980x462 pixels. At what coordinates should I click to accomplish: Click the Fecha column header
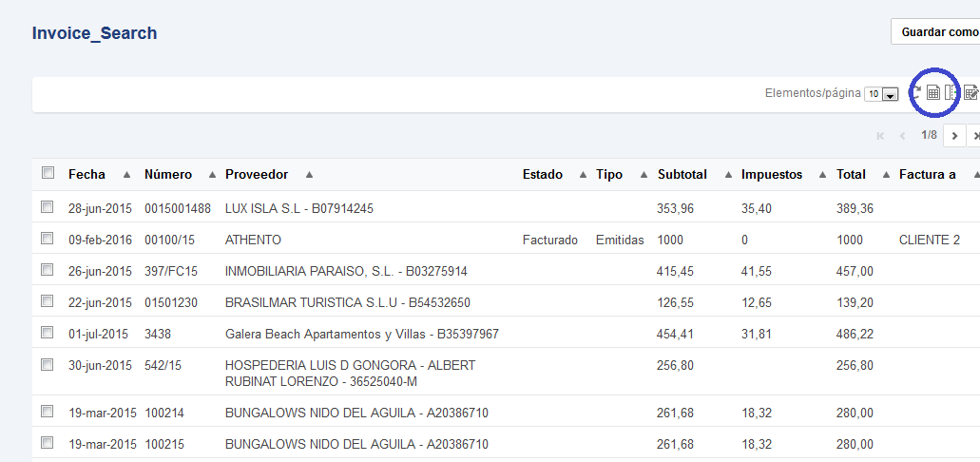pos(86,174)
